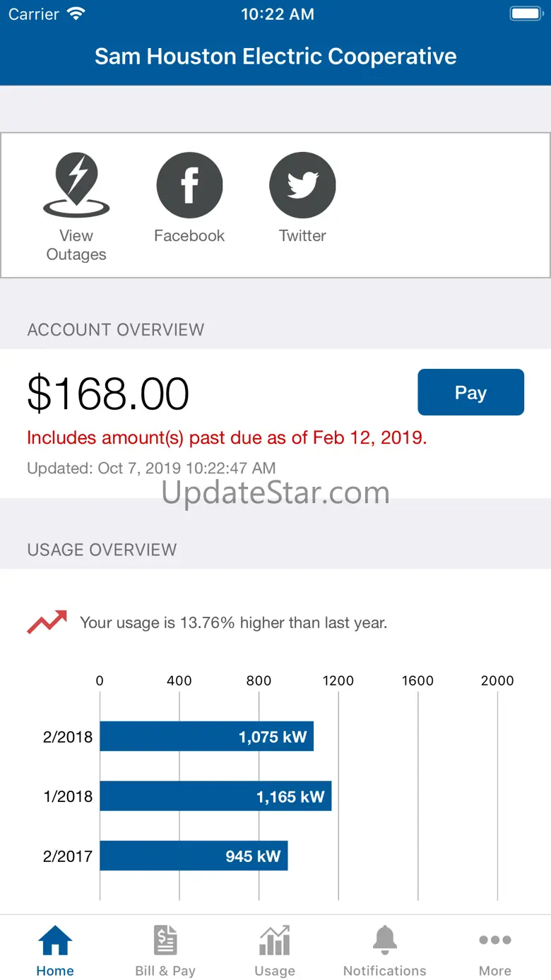Open the Bill & Pay document icon
This screenshot has width=551, height=980.
(165, 940)
